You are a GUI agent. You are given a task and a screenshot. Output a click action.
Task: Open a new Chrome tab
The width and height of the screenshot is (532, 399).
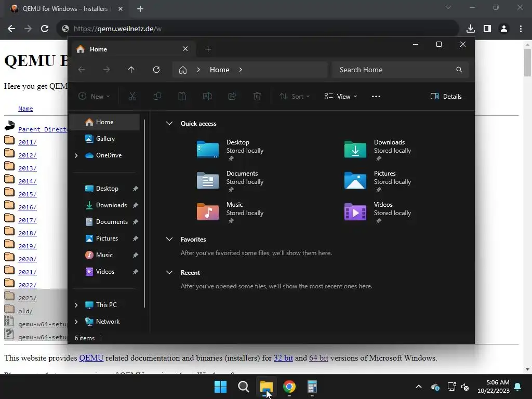pos(140,9)
